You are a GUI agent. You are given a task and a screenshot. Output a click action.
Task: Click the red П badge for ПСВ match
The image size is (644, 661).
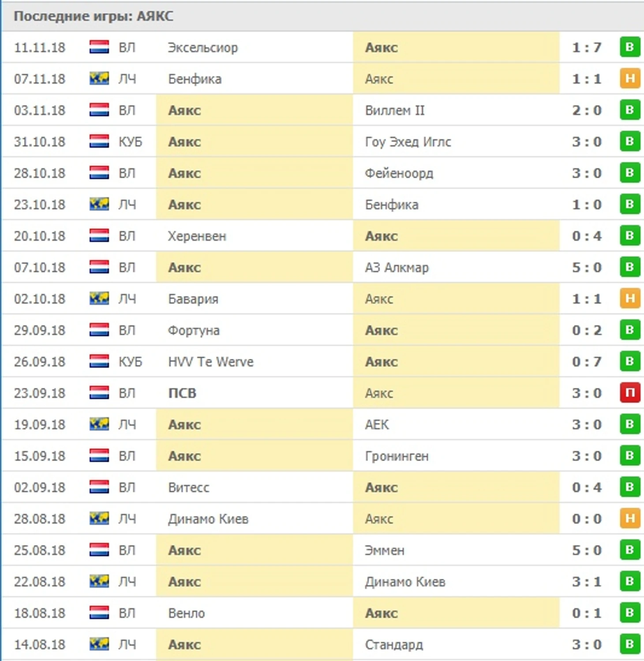point(629,393)
